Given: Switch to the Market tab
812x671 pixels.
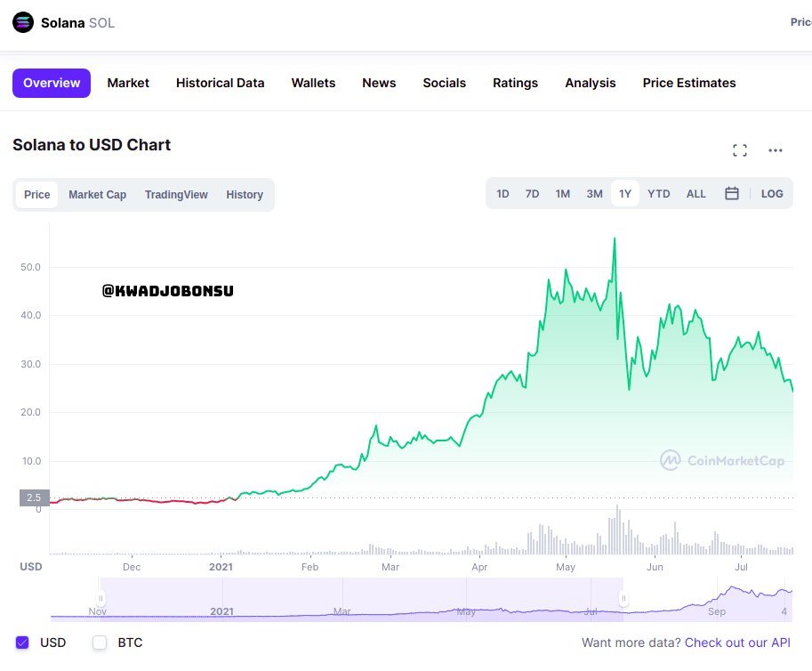Looking at the screenshot, I should point(128,83).
